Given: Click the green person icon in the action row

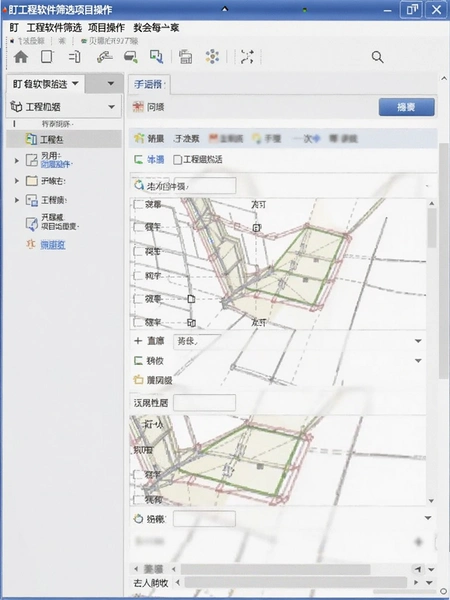Looking at the screenshot, I should coord(139,138).
